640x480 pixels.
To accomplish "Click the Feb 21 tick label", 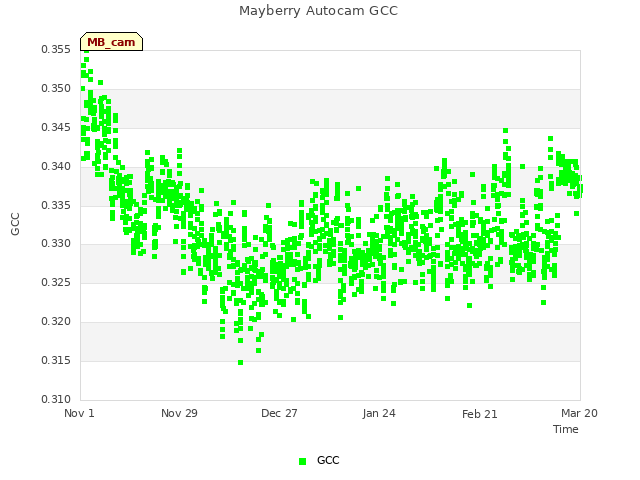I will tap(480, 414).
